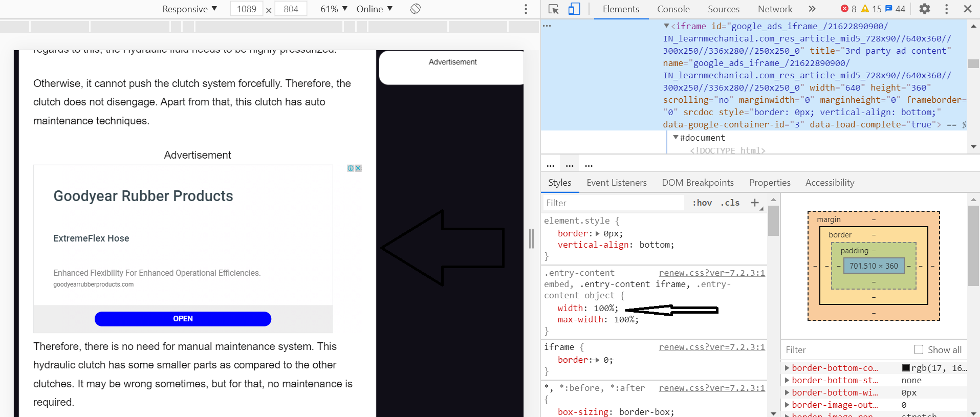Image resolution: width=980 pixels, height=417 pixels.
Task: Open renew.css link for .entry-content rule
Action: click(x=712, y=273)
